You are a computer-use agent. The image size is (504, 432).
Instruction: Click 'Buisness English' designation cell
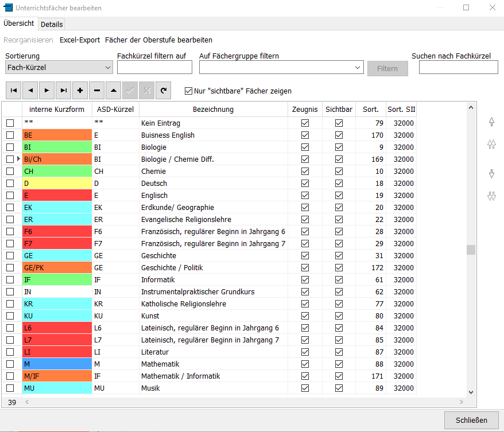click(x=214, y=135)
